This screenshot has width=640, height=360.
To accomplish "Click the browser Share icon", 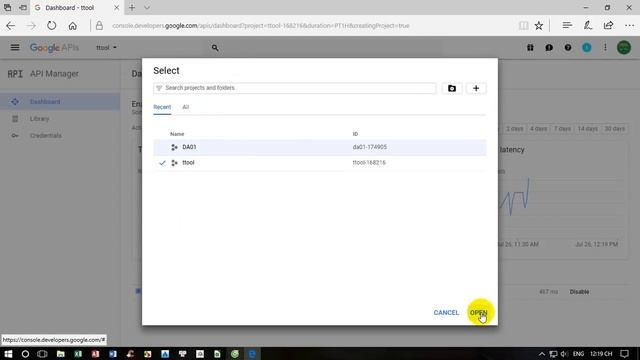I will [608, 25].
